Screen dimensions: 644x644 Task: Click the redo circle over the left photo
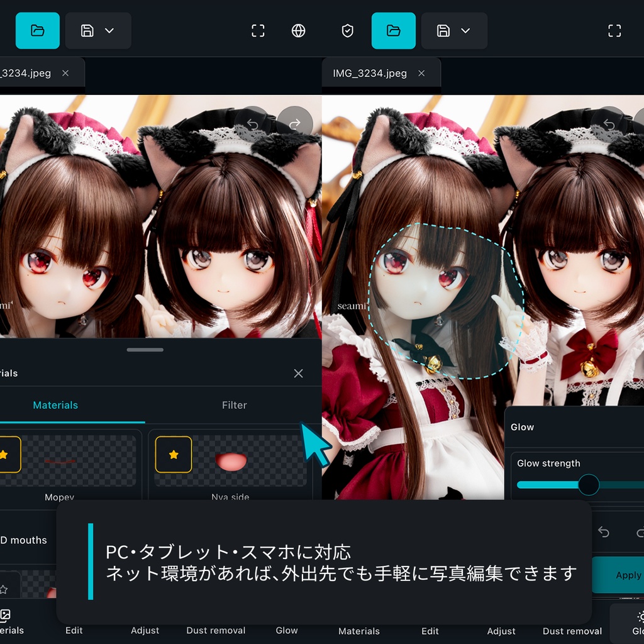(x=295, y=124)
